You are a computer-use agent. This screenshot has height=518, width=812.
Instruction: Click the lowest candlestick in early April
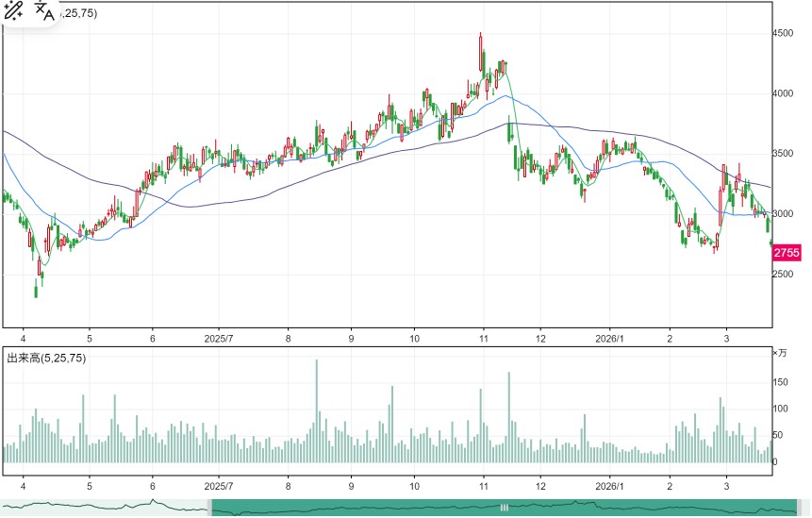pos(36,289)
